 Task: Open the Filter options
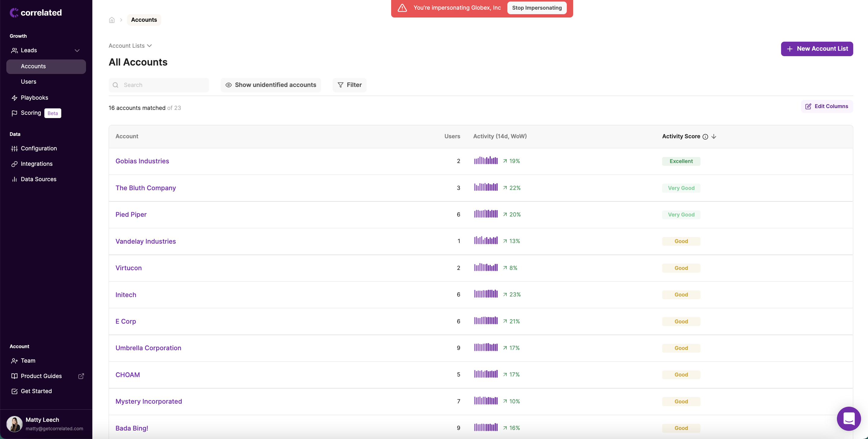click(349, 85)
